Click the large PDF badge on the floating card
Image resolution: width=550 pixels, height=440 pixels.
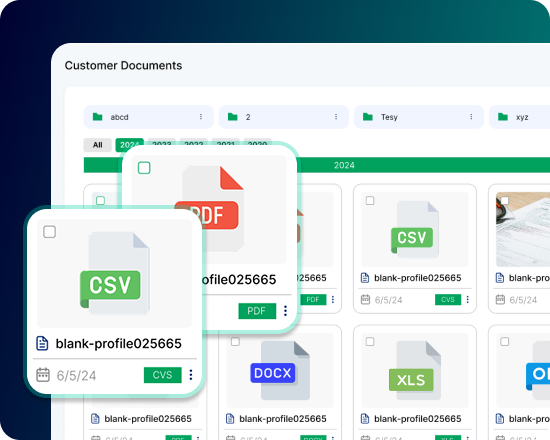point(257,311)
